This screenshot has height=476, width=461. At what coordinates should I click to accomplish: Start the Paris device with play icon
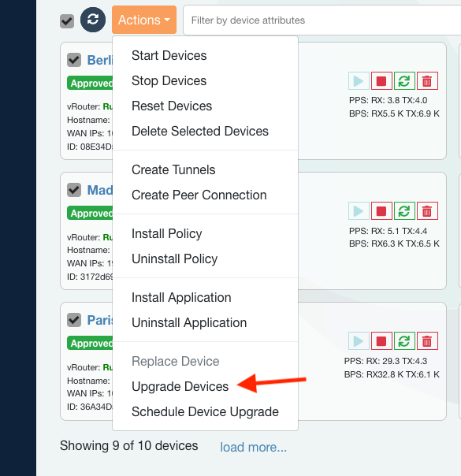click(359, 341)
